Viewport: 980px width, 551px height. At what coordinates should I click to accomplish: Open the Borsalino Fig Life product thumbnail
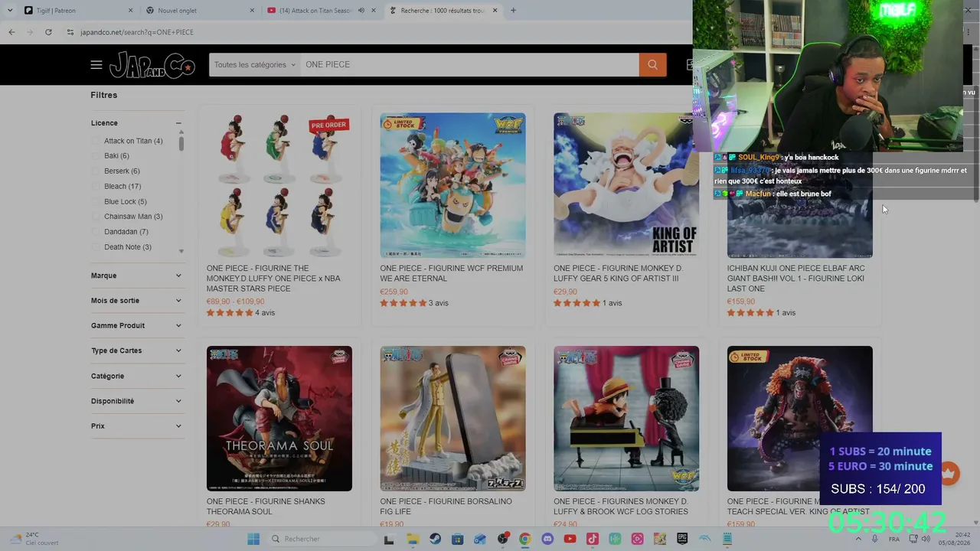(x=452, y=419)
